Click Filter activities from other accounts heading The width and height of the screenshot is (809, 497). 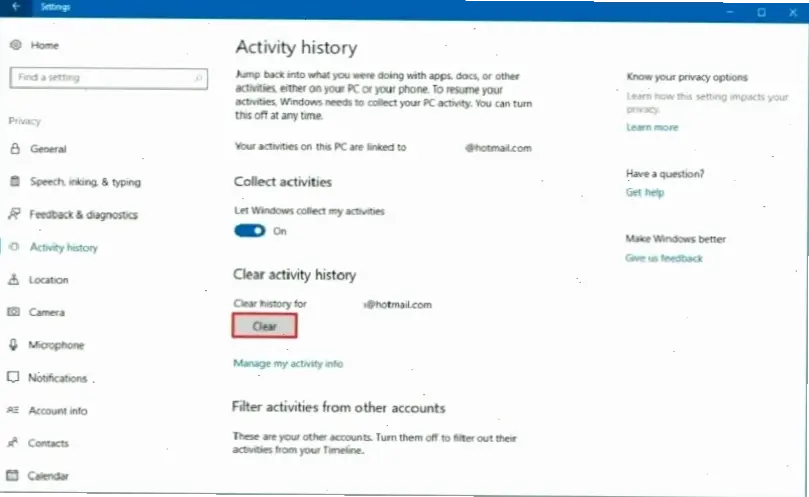[x=338, y=407]
